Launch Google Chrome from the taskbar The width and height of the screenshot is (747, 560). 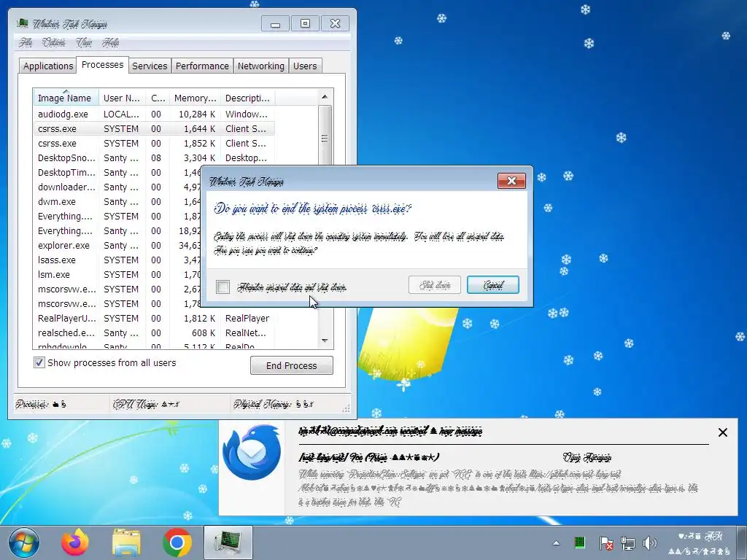click(x=177, y=542)
